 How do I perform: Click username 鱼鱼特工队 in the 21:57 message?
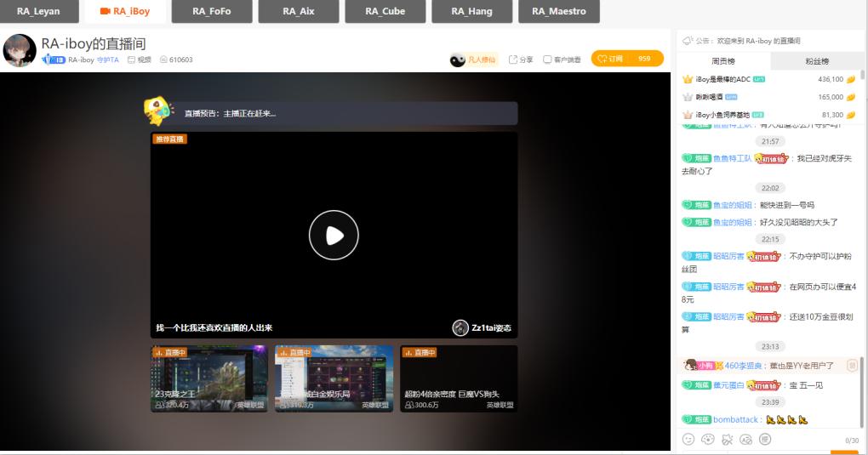(732, 158)
